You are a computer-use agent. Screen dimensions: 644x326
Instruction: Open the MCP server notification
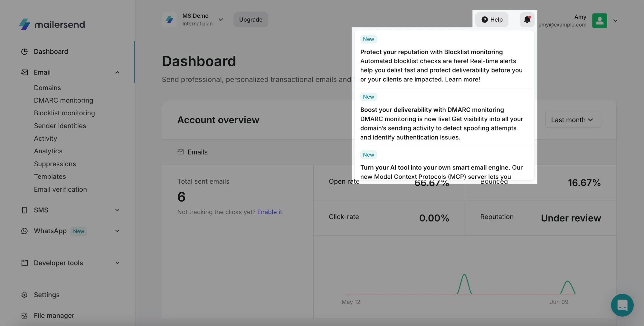pos(444,164)
